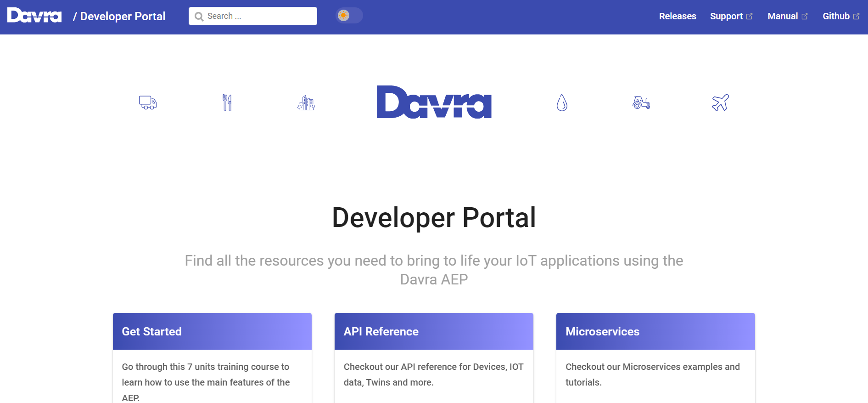Toggle the light/dark theme switch
The height and width of the screenshot is (403, 868).
click(349, 16)
